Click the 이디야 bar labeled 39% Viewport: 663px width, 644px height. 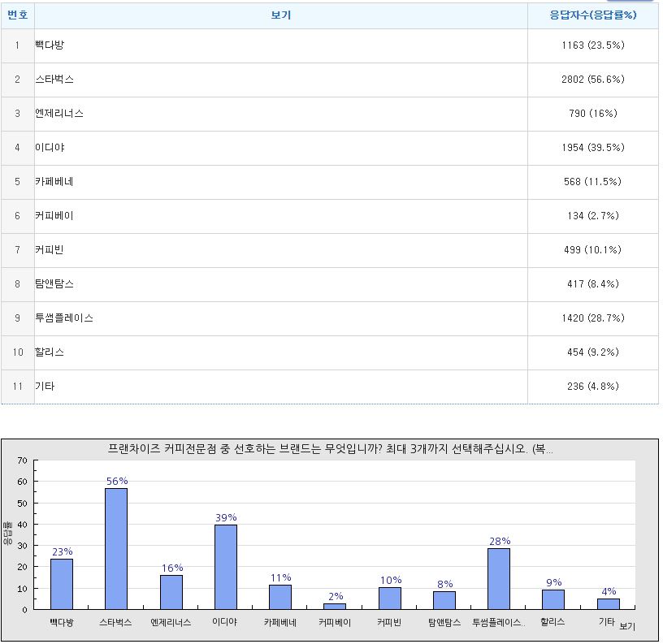click(226, 567)
